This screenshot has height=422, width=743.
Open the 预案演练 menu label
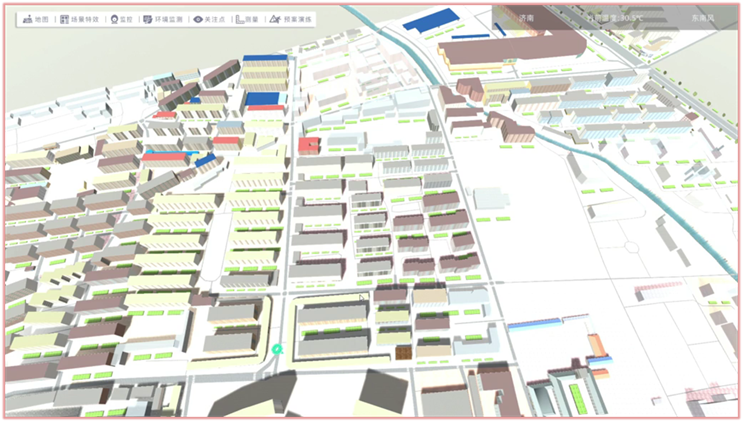(x=298, y=19)
